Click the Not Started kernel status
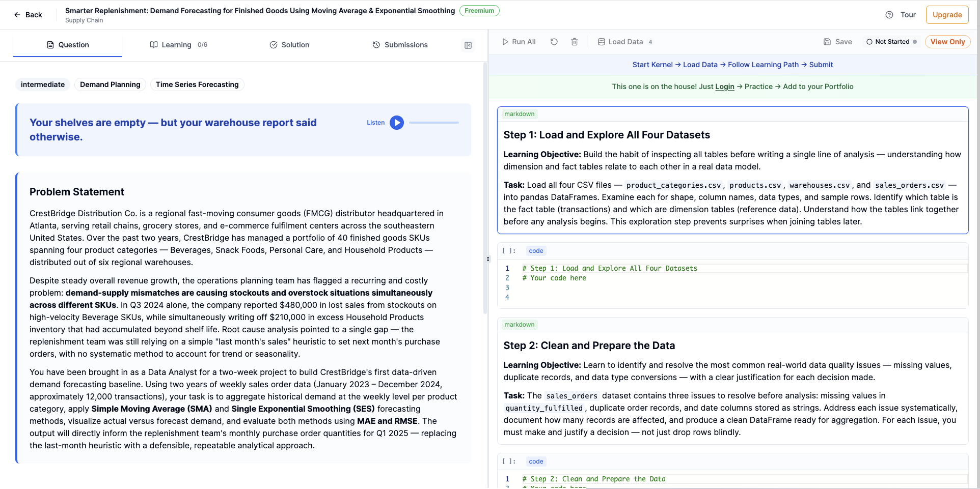The image size is (980, 489). 891,42
